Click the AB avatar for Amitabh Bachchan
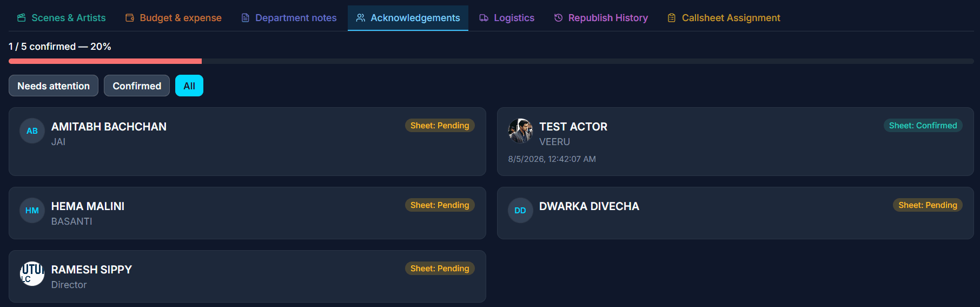 (x=32, y=131)
